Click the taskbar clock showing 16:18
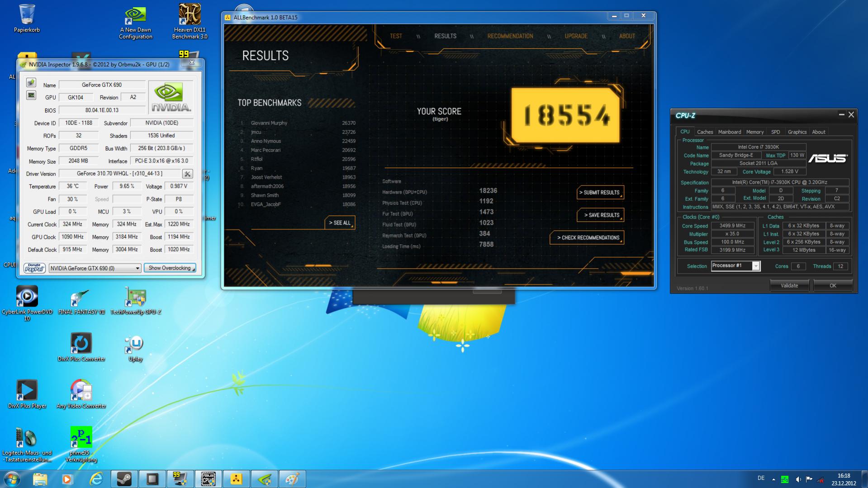868x488 pixels. point(844,479)
